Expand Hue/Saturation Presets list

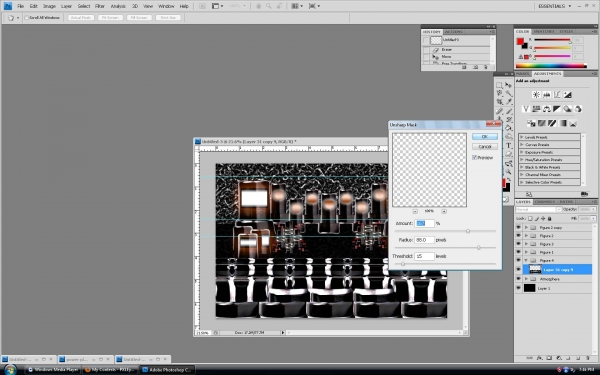click(x=522, y=160)
